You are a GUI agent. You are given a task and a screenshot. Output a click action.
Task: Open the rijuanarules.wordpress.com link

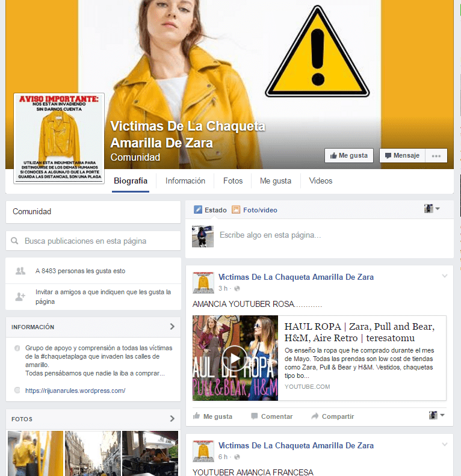(x=75, y=391)
